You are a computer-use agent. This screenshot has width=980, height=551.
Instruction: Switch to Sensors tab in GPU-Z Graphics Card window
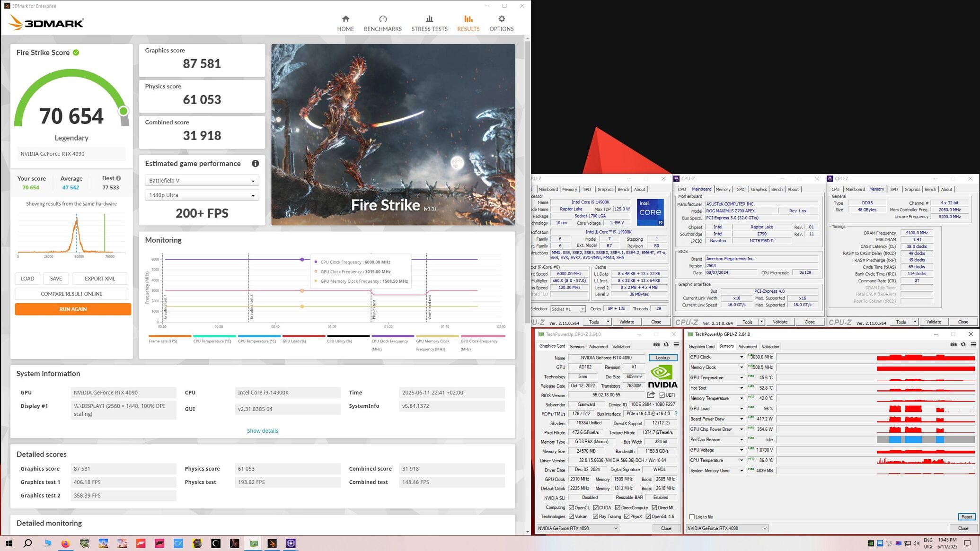[577, 347]
